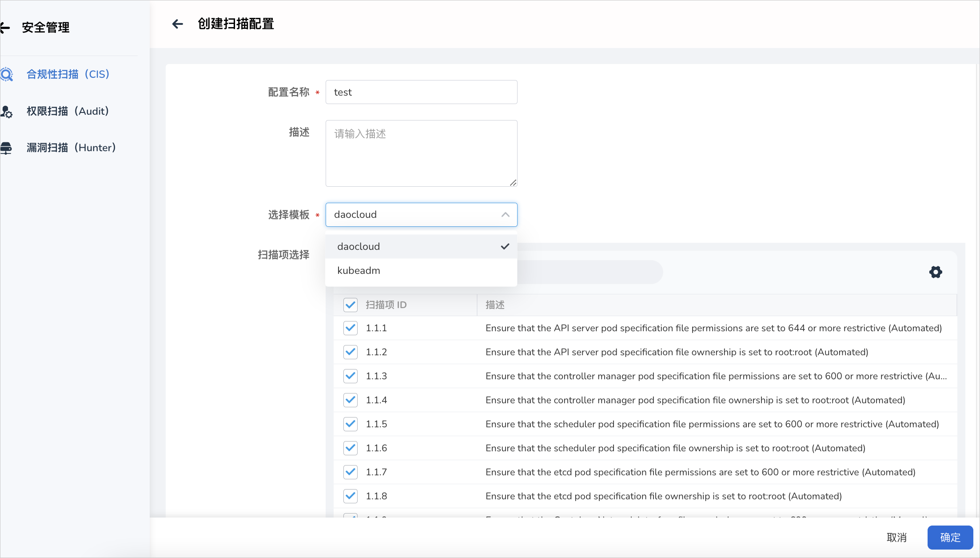
Task: Uncheck scan item 1.1.8
Action: (x=351, y=496)
